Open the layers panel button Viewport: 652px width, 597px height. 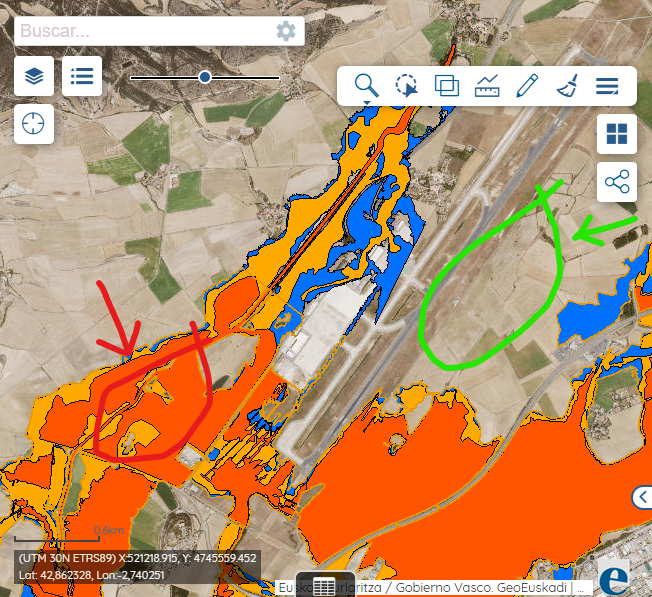[34, 76]
